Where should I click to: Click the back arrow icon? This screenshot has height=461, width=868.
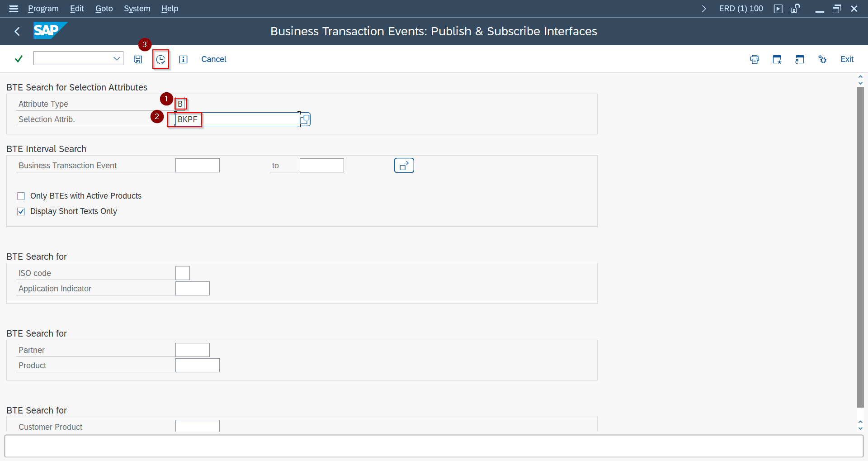coord(17,31)
